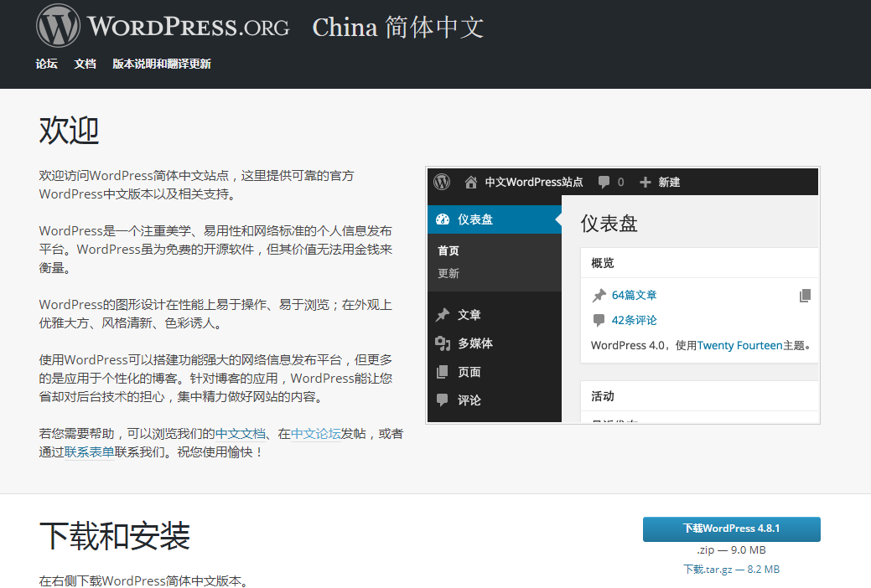Click the 欢迎 heading text
The width and height of the screenshot is (871, 588).
(70, 131)
